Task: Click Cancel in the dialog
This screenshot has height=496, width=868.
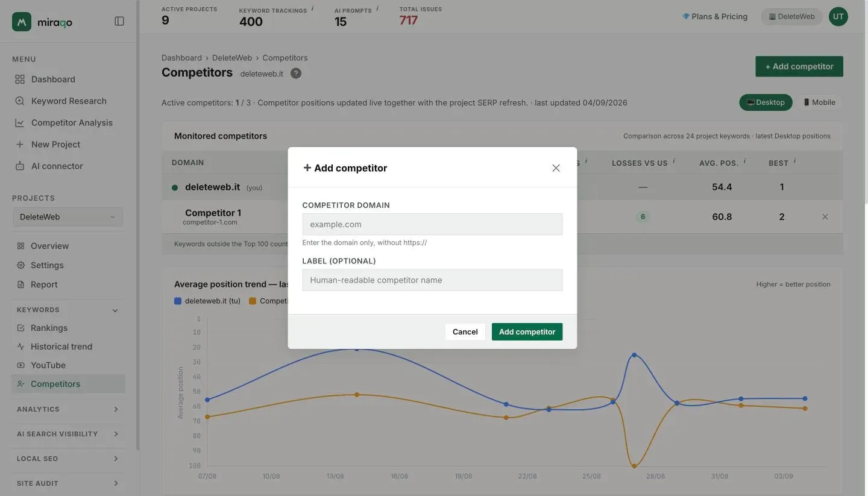Action: (465, 331)
